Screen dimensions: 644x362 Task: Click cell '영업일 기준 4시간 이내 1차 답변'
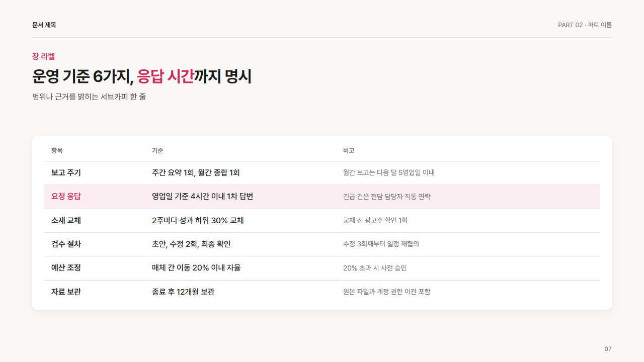[x=202, y=196]
